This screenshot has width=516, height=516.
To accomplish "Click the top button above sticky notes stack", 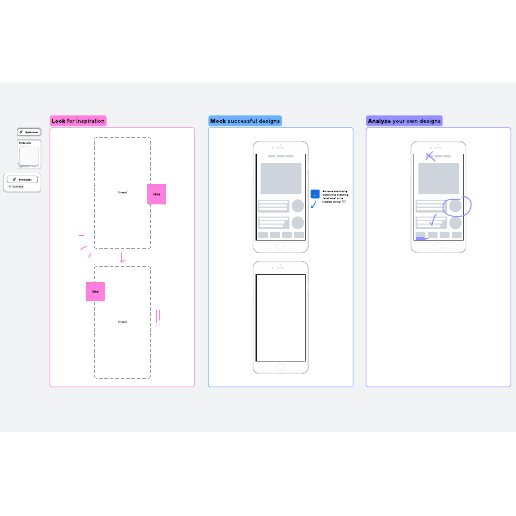I will [29, 132].
